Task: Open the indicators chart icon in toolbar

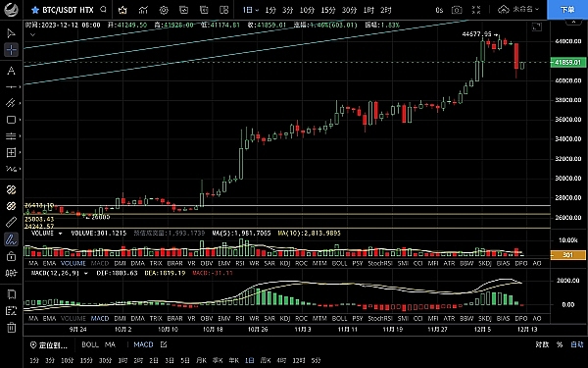Action: pyautogui.click(x=143, y=10)
